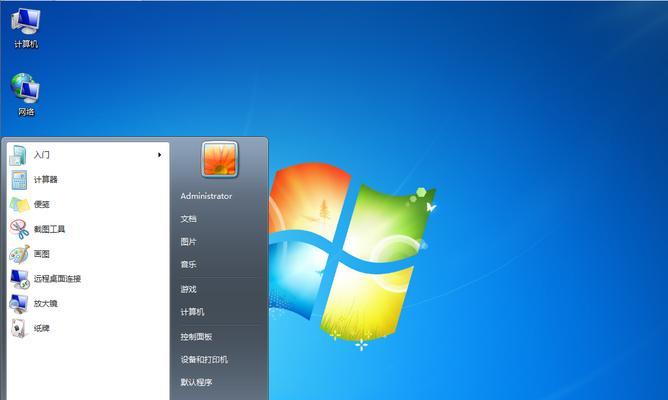Open the 放大镜 magnifier icon

coord(19,304)
